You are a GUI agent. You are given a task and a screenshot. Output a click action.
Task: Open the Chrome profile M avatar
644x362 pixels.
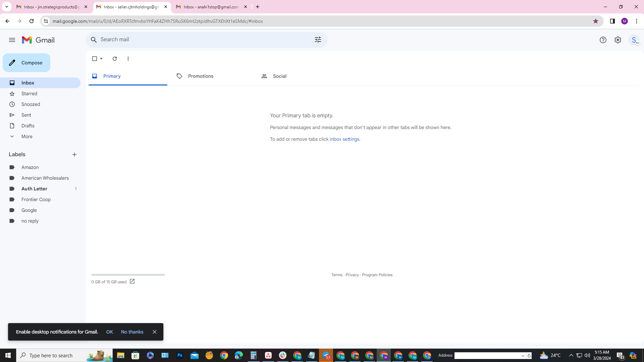[x=625, y=21]
